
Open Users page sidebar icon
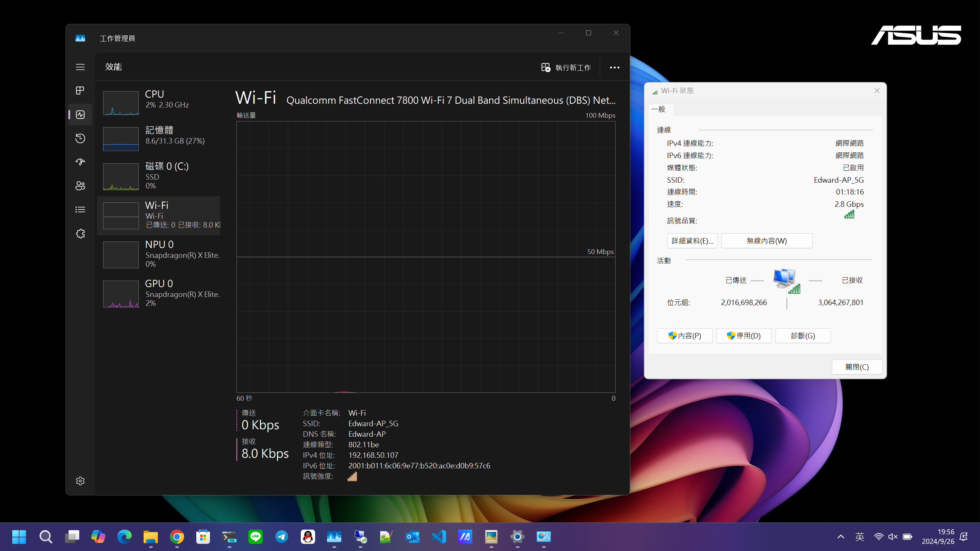pos(80,186)
